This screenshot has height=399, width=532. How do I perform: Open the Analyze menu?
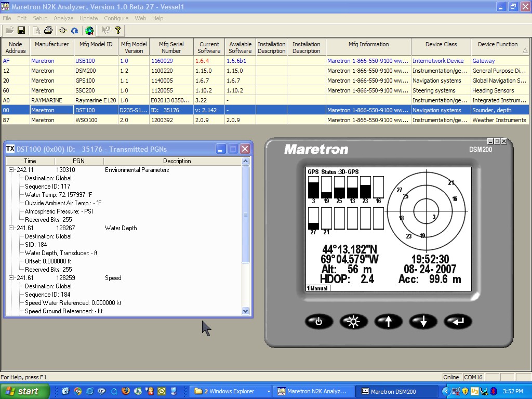(63, 18)
